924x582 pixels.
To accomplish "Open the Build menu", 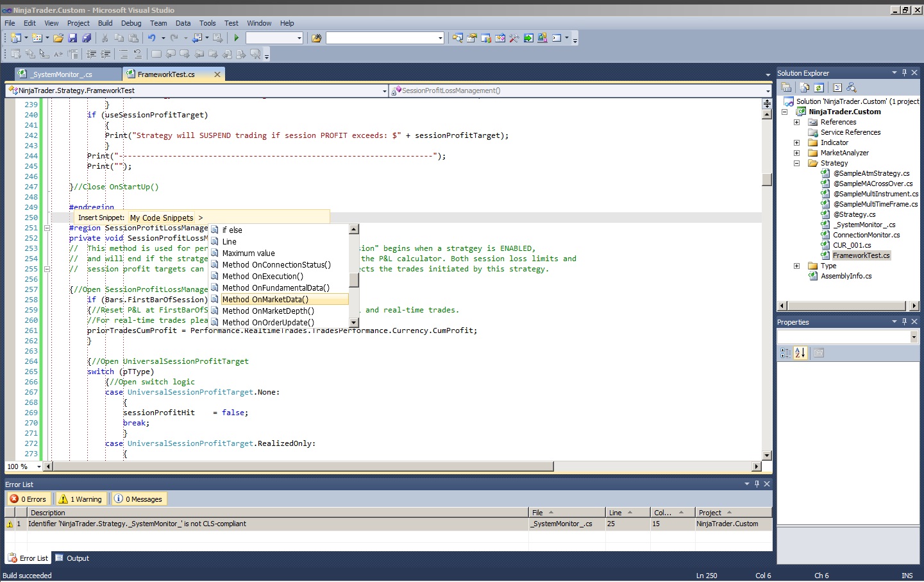I will coord(105,23).
